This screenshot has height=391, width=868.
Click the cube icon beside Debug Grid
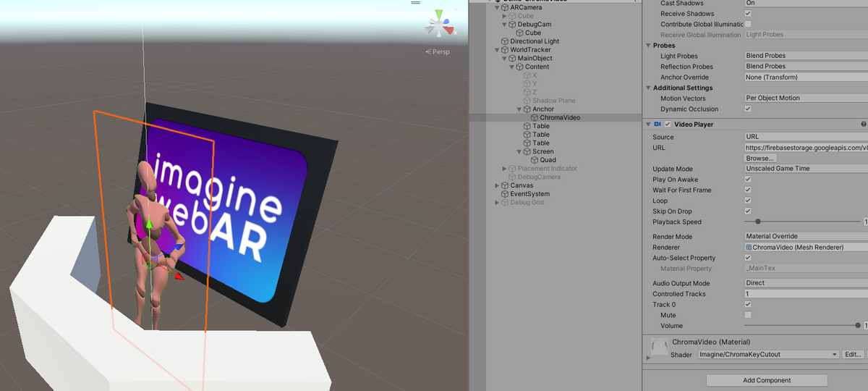point(505,203)
